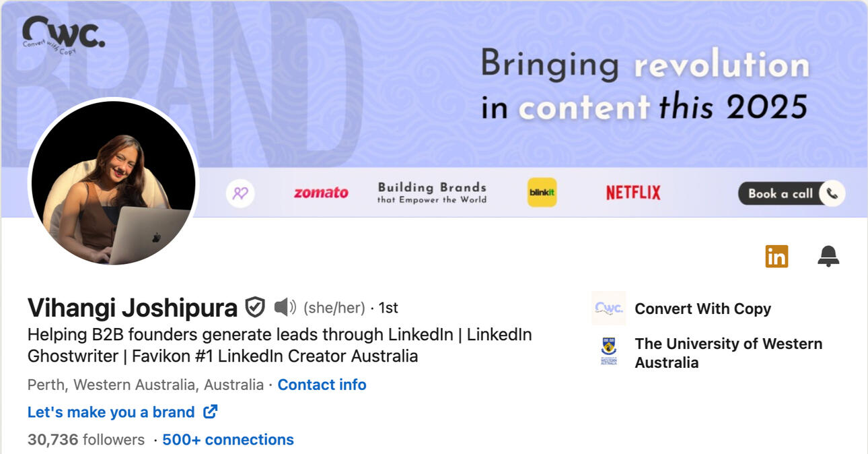The width and height of the screenshot is (868, 454).
Task: Click the verification shield badge
Action: [254, 307]
